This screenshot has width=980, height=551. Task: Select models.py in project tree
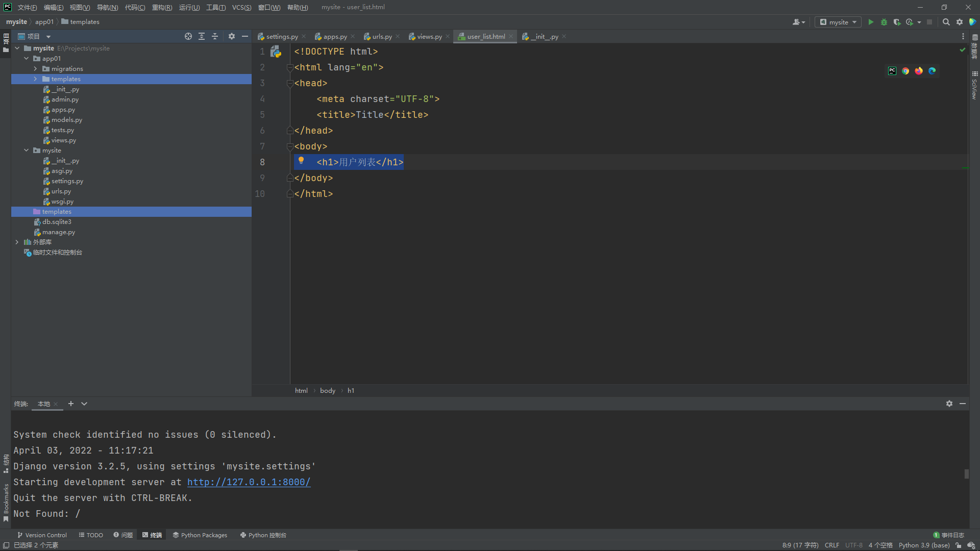pyautogui.click(x=67, y=120)
